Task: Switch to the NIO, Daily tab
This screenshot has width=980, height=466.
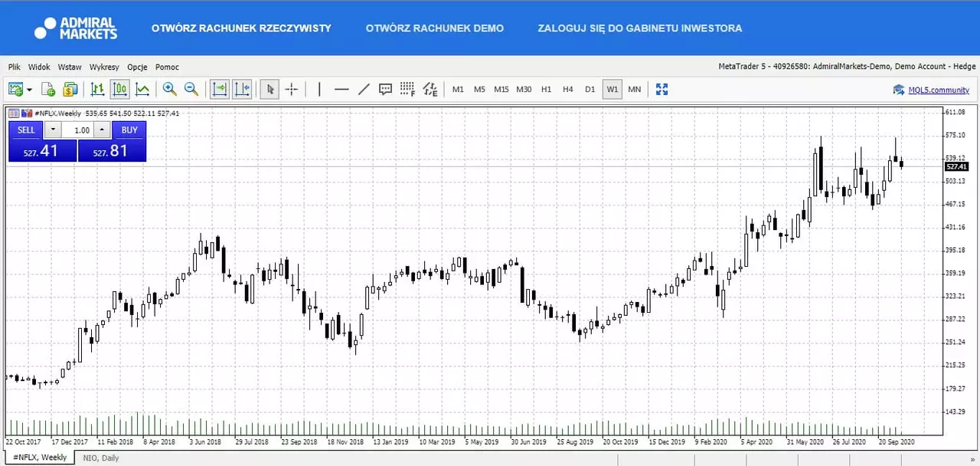Action: (101, 458)
